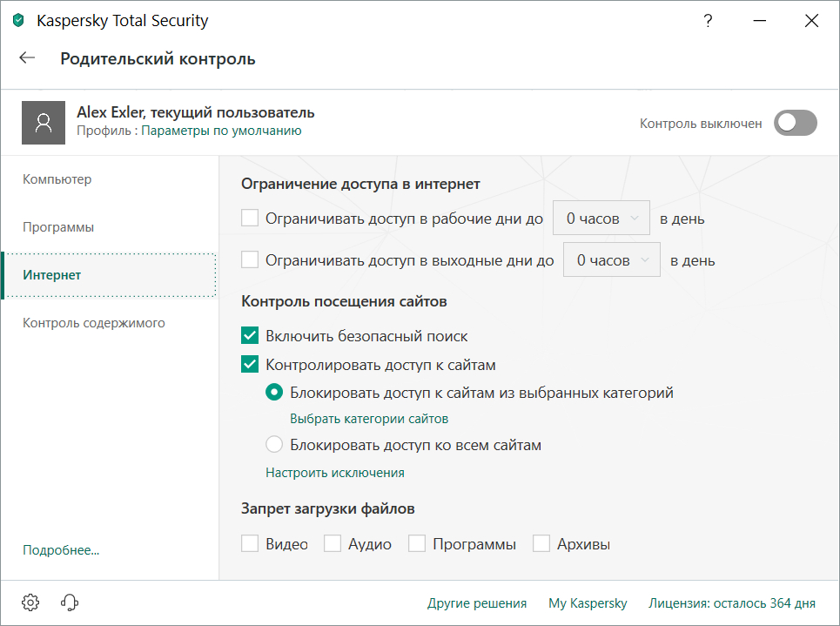This screenshot has height=626, width=840.
Task: Open the profile default parameters link
Action: tap(221, 131)
